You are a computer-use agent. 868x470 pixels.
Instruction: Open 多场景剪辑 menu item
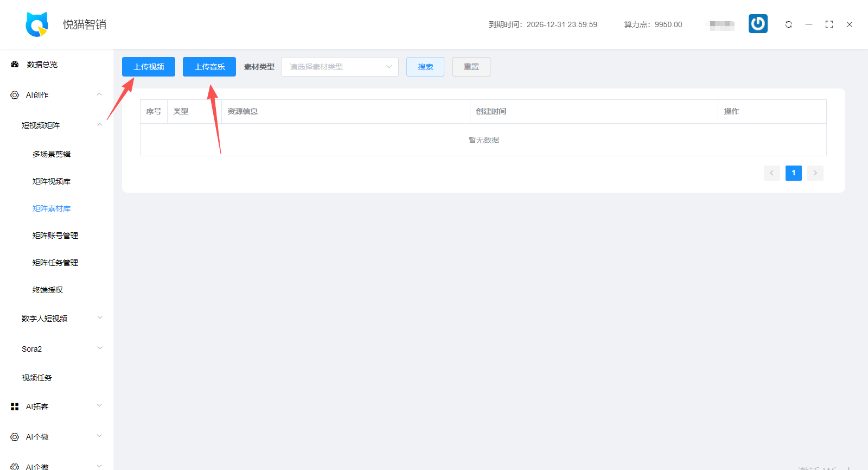coord(52,154)
